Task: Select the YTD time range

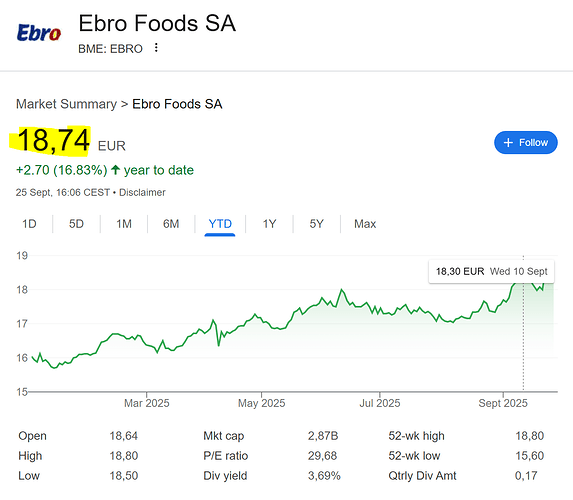Action: (220, 224)
